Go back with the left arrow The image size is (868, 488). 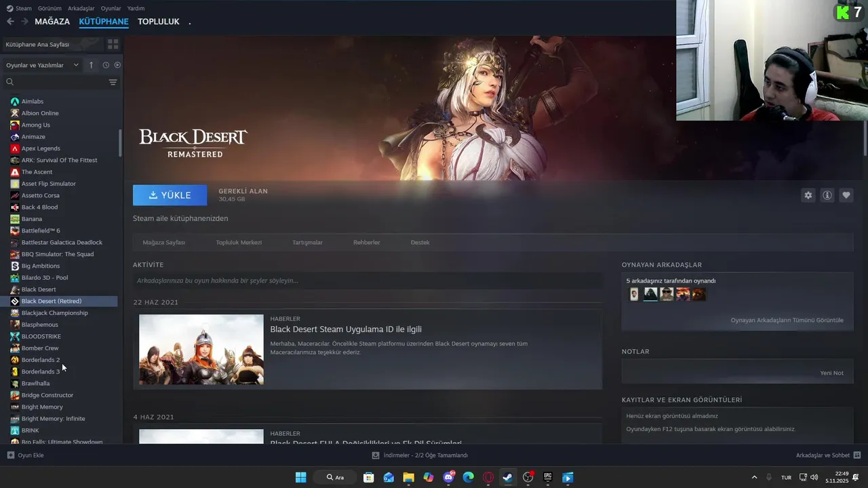10,22
